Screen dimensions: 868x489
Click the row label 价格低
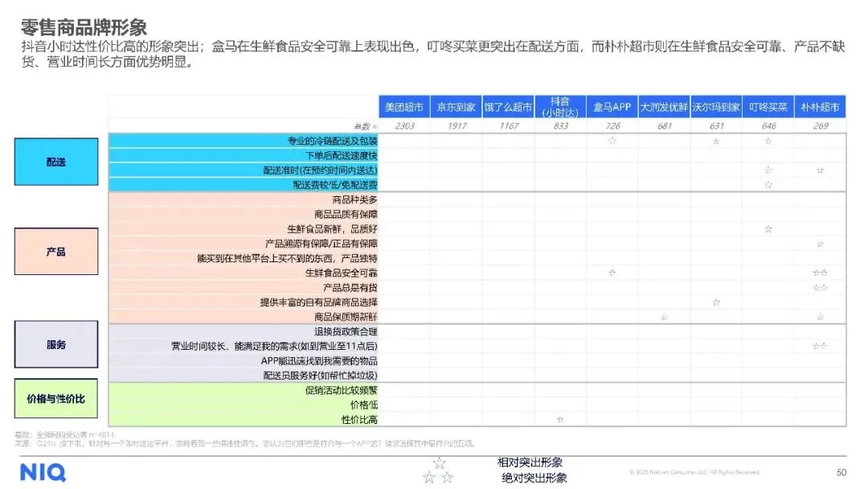tap(364, 405)
